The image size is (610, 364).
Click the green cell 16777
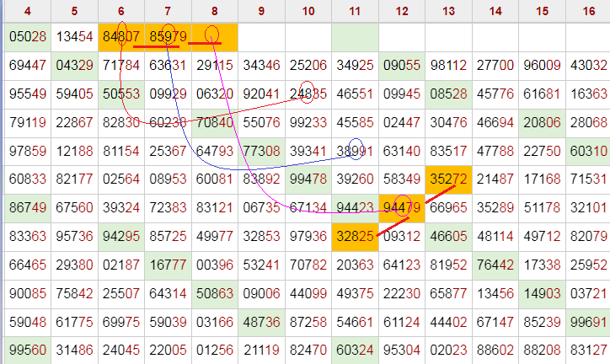pos(168,265)
